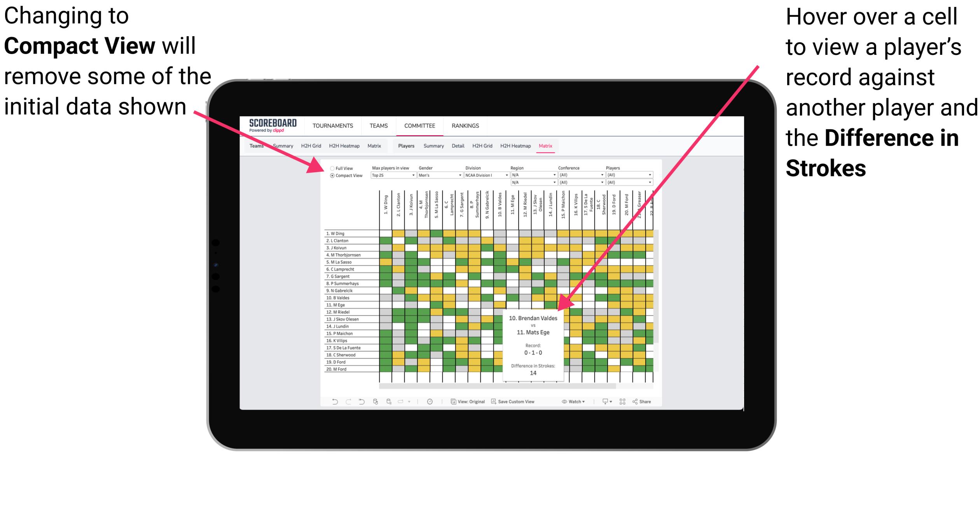
Task: Expand the Division dropdown menu
Action: click(x=510, y=176)
